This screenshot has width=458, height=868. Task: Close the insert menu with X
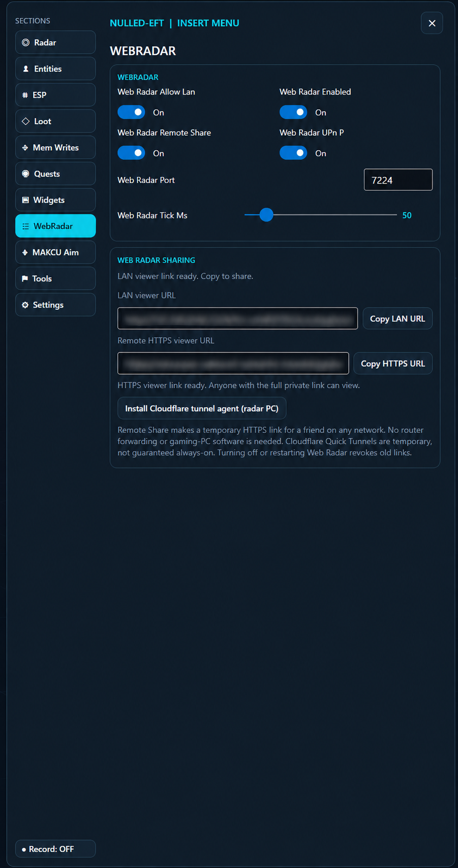click(432, 23)
